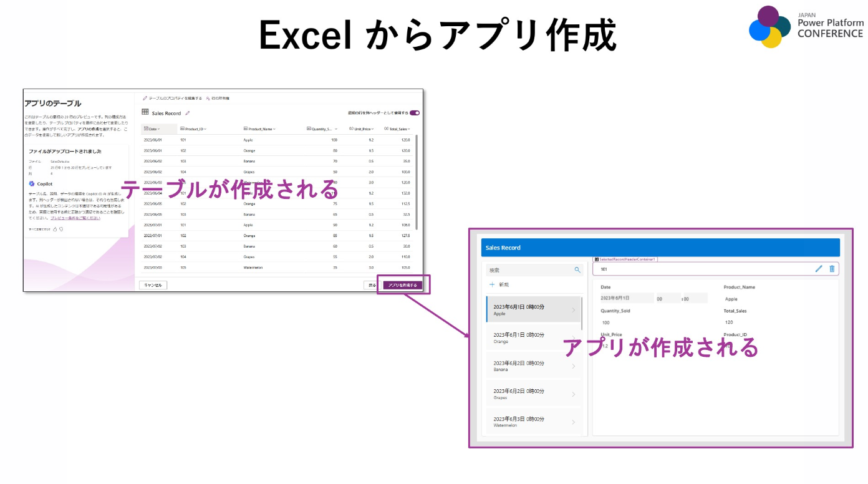This screenshot has width=868, height=484.
Task: Click the Date column type icon
Action: (x=146, y=129)
